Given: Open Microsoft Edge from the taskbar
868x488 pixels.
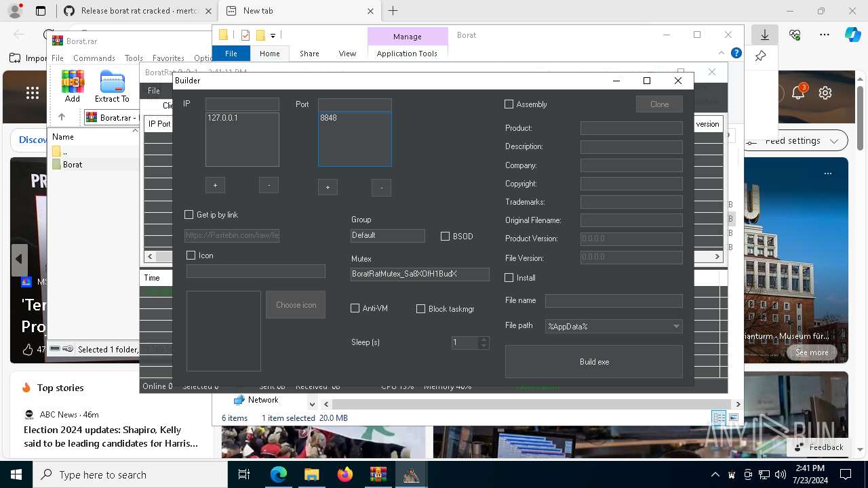Looking at the screenshot, I should [278, 474].
